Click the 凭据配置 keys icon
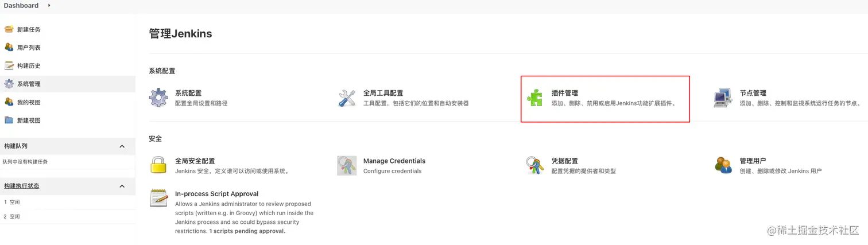The height and width of the screenshot is (245, 868). click(535, 165)
